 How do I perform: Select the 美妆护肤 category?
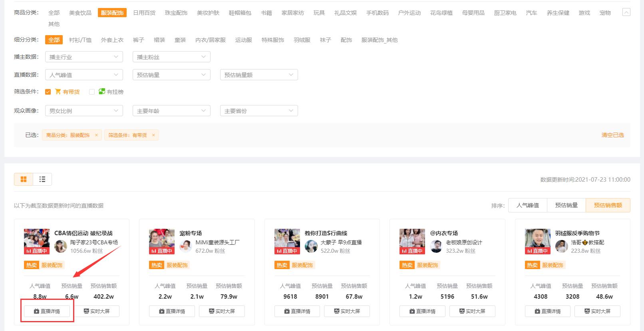[208, 13]
